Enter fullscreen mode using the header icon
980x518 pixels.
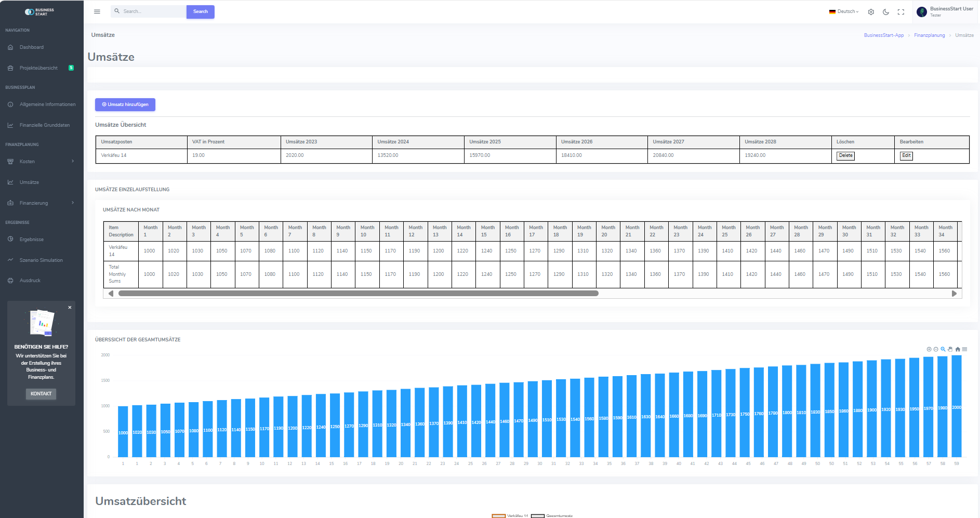click(901, 12)
